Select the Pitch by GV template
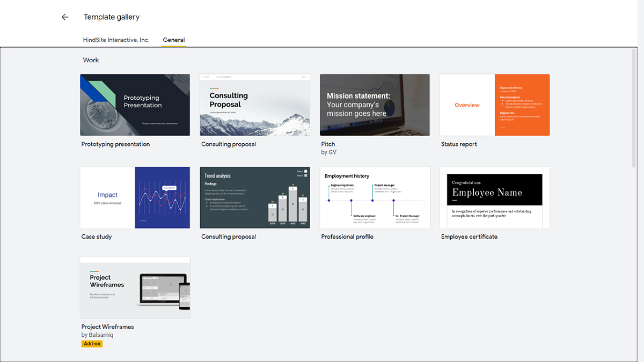644x362 pixels. pyautogui.click(x=374, y=105)
